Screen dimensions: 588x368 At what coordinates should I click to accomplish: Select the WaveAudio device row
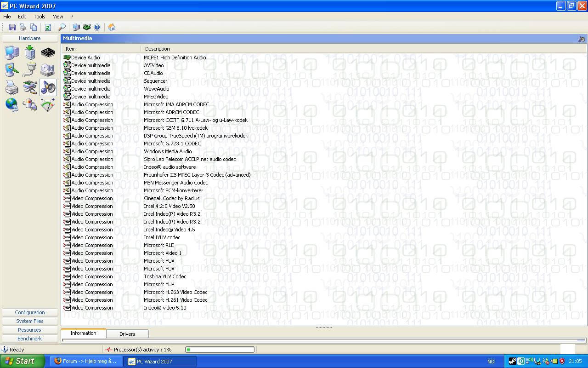pyautogui.click(x=324, y=89)
